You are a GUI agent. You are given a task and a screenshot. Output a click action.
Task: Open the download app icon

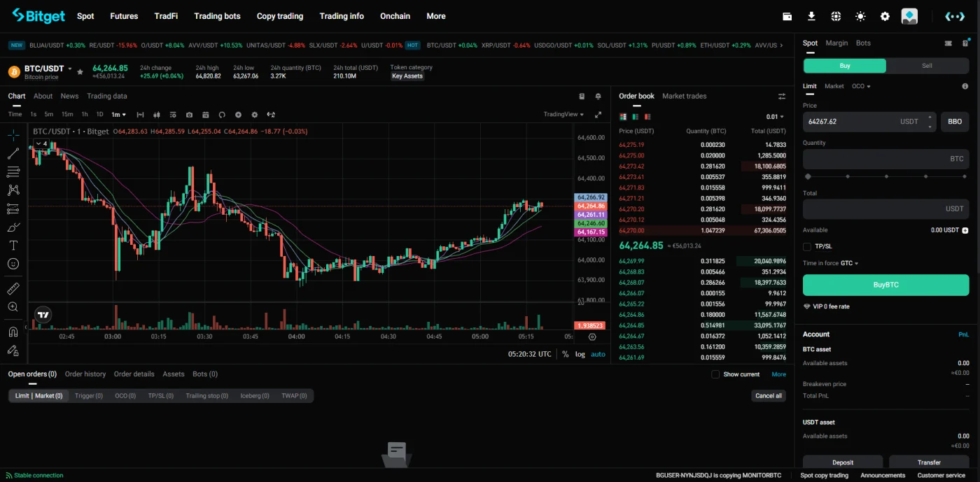pos(811,16)
